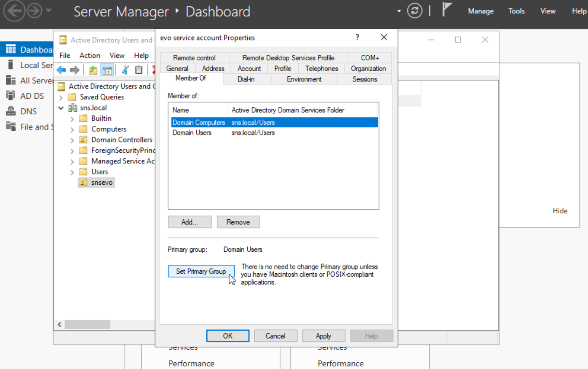Expand the Builtin container
Image resolution: width=588 pixels, height=369 pixels.
click(72, 119)
